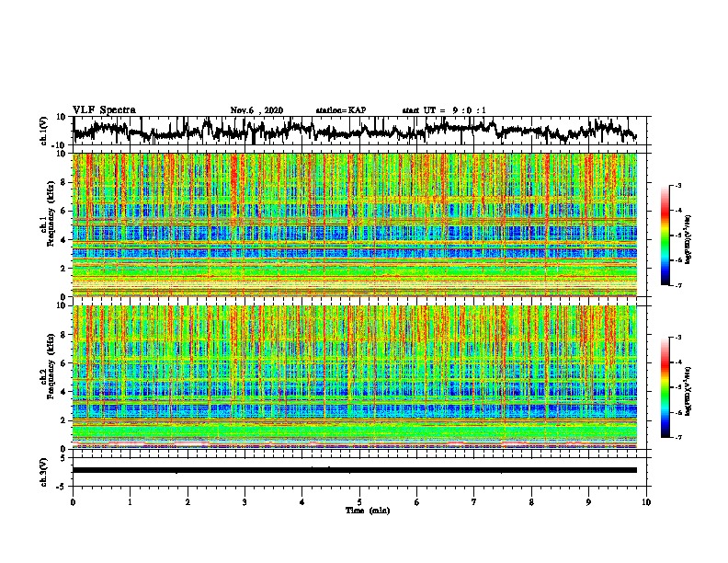Select the "start UT = 9 : 0 : 1" text
The width and height of the screenshot is (728, 563).
(444, 110)
